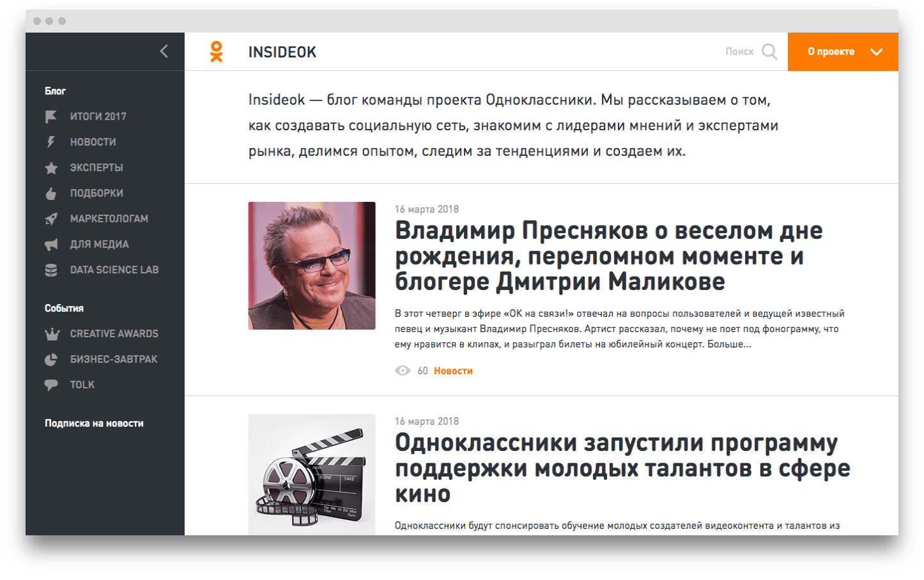Screen dimensions: 924x580
Task: Click the crown icon beside CREATIVE AWARDS
Action: click(x=52, y=333)
